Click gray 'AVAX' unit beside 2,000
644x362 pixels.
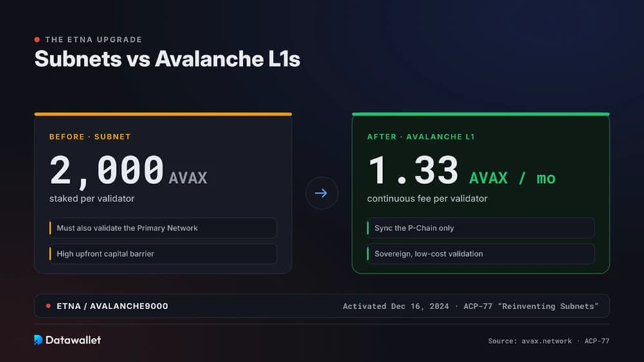(x=187, y=178)
